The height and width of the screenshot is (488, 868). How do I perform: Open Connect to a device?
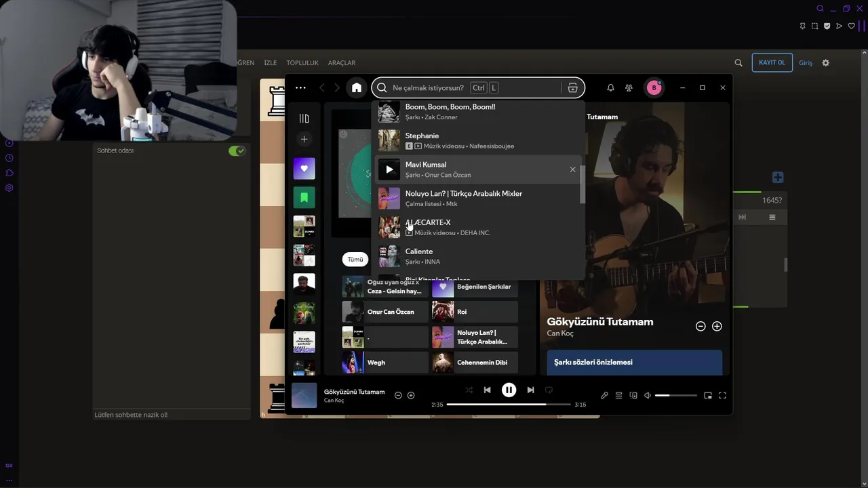633,395
